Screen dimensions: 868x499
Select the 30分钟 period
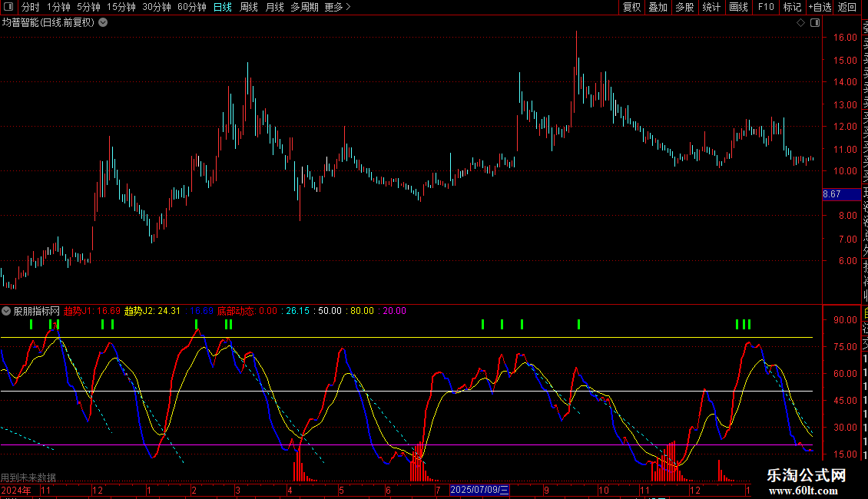157,7
